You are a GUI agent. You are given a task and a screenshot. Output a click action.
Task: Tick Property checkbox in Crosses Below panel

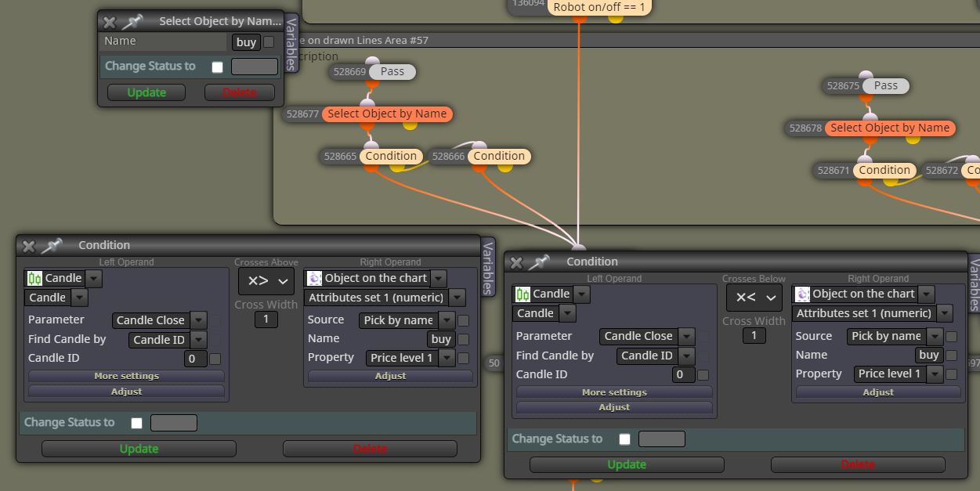click(x=952, y=374)
